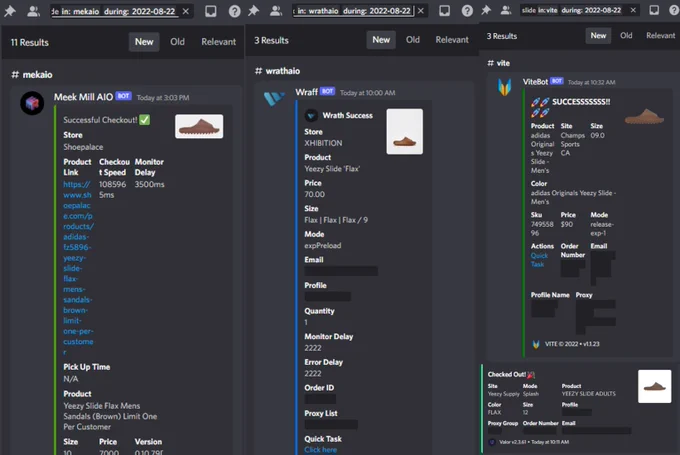
Task: Enlarge the Meek Mill slide thumbnail
Action: click(x=199, y=126)
